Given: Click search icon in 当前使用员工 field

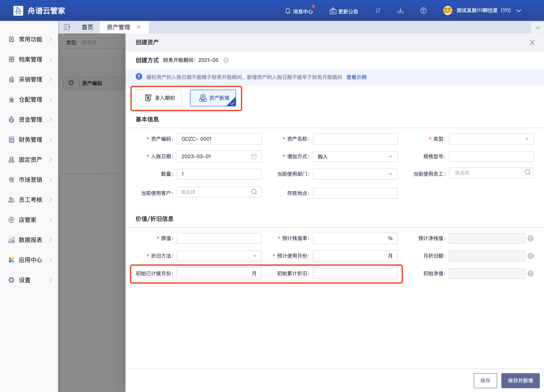Looking at the screenshot, I should 527,172.
